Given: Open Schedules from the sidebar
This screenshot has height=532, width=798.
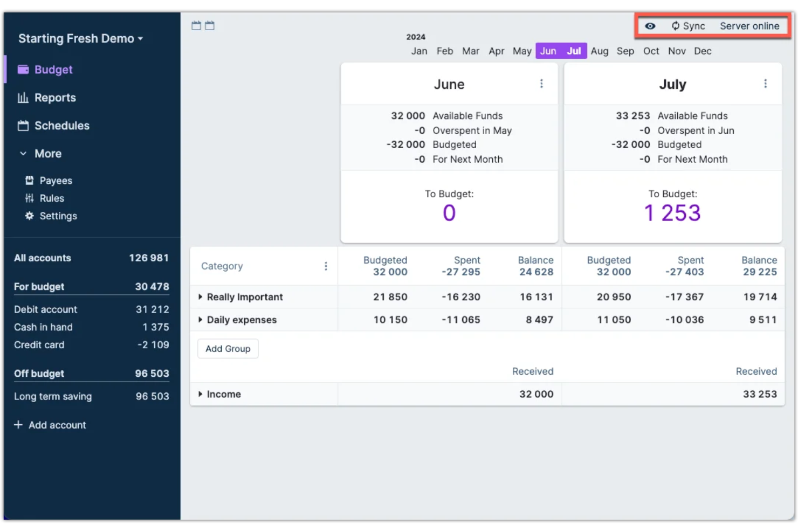Looking at the screenshot, I should click(61, 125).
